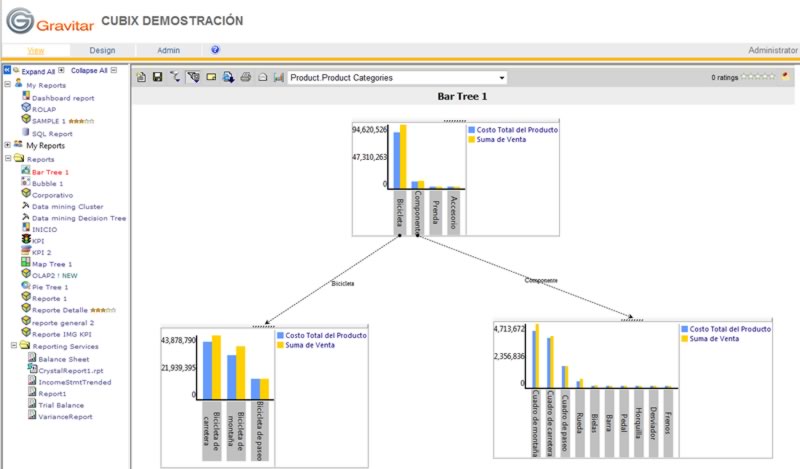Click the highlighted filter tool in the toolbar
Screen dimensions: 800x469
(x=193, y=77)
